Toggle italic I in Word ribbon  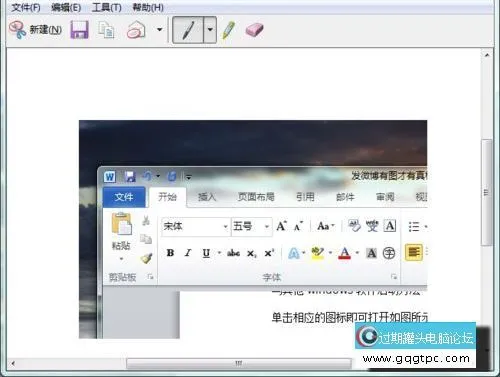(188, 253)
